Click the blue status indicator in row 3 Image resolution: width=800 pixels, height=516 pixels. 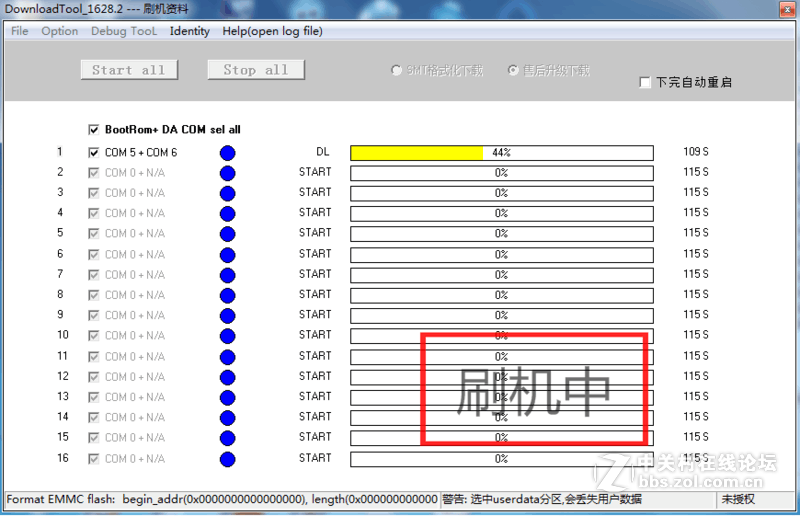[228, 194]
